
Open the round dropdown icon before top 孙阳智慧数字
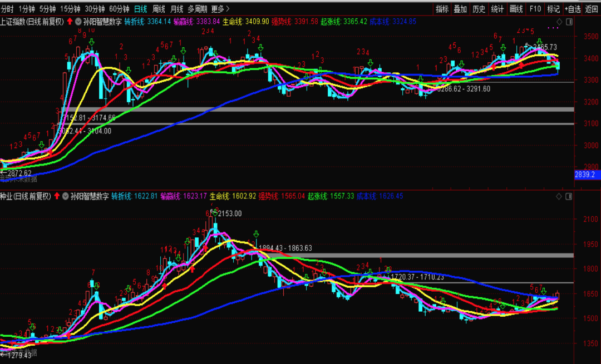pos(78,22)
